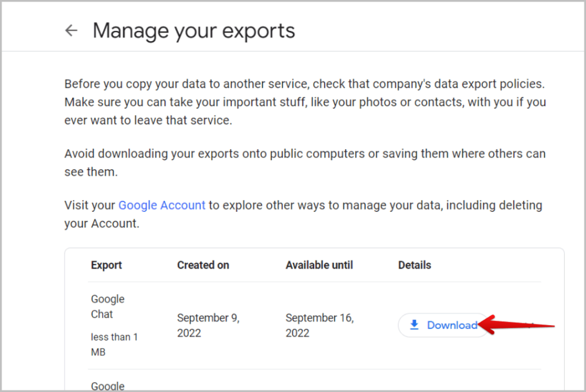Select the Google Chat export name
This screenshot has width=586, height=392.
(108, 306)
